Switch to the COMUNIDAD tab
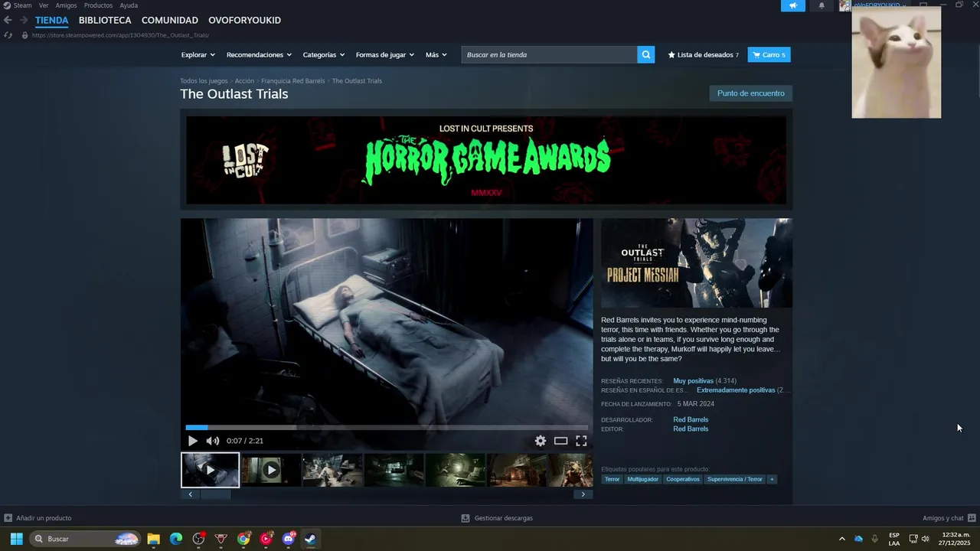 170,21
